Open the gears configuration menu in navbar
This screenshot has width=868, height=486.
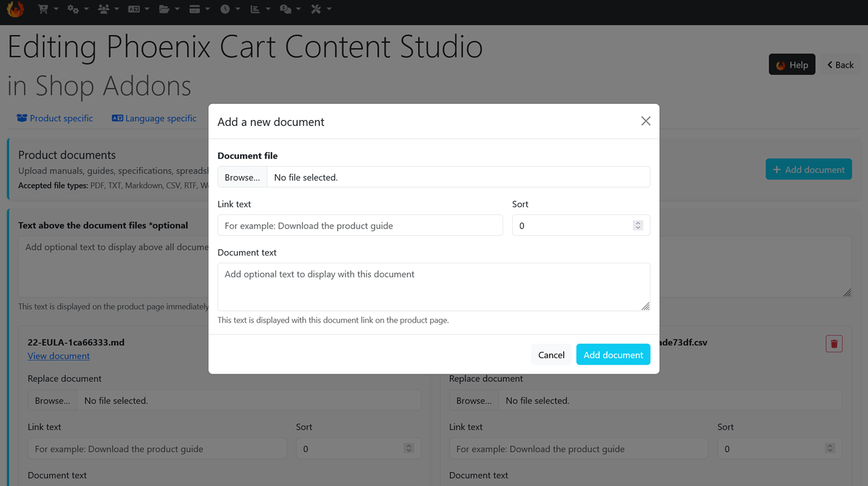coord(78,9)
